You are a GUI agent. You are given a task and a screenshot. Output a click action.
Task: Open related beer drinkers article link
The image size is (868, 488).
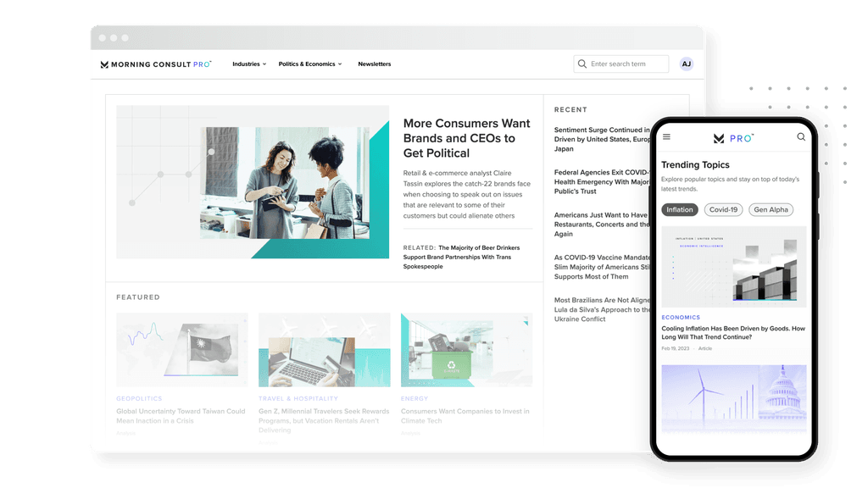click(462, 257)
